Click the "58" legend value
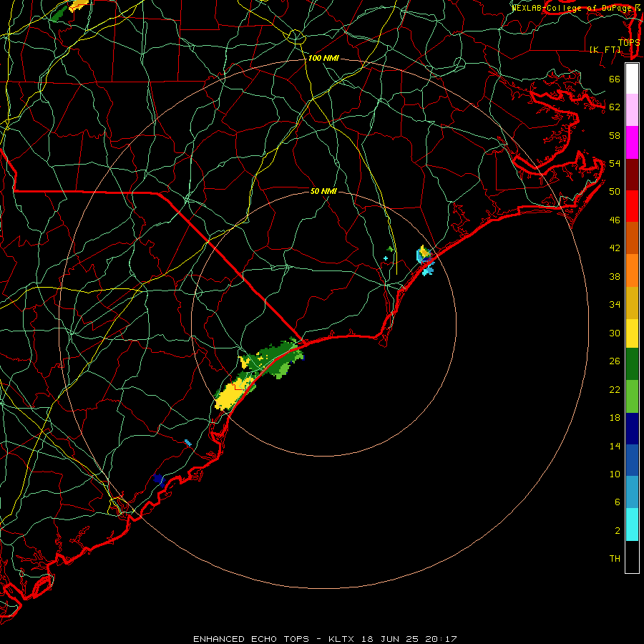This screenshot has height=644, width=644. tap(615, 135)
